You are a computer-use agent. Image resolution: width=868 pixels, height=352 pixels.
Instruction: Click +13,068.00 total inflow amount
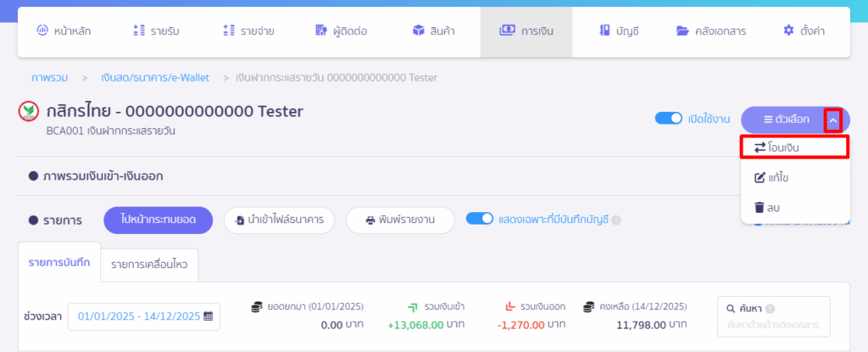(x=415, y=325)
